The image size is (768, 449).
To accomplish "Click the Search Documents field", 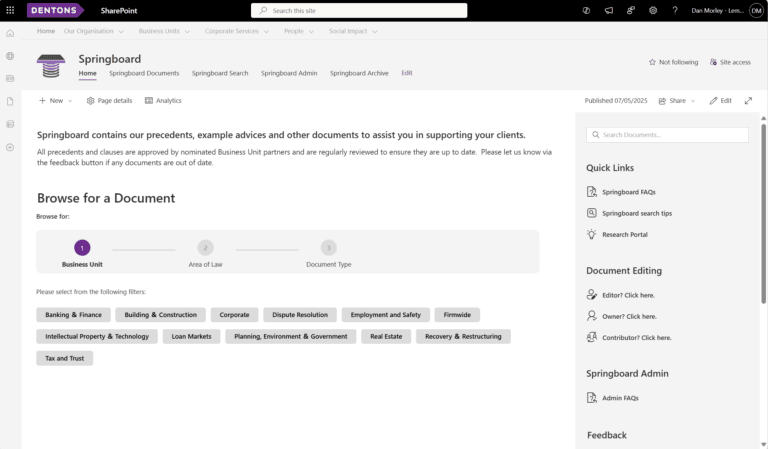I will (x=667, y=135).
